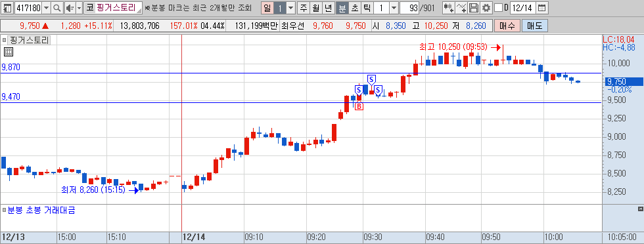Click the speaker sound alert icon
Screen dimensions: 644x244
pyautogui.click(x=70, y=7)
